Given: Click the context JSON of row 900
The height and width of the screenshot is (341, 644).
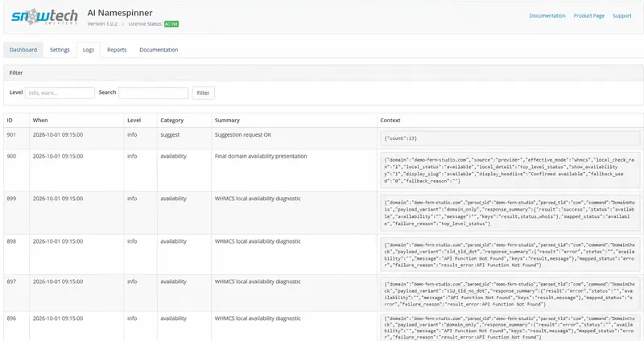Looking at the screenshot, I should point(510,170).
